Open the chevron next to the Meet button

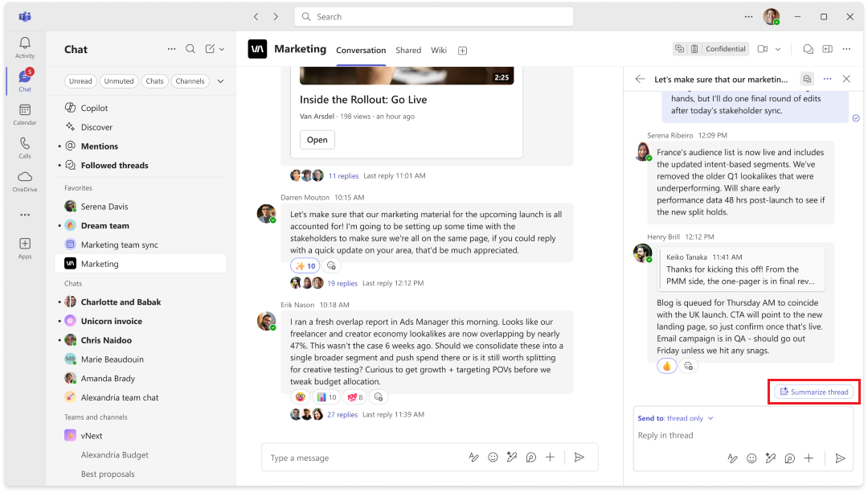pyautogui.click(x=777, y=49)
